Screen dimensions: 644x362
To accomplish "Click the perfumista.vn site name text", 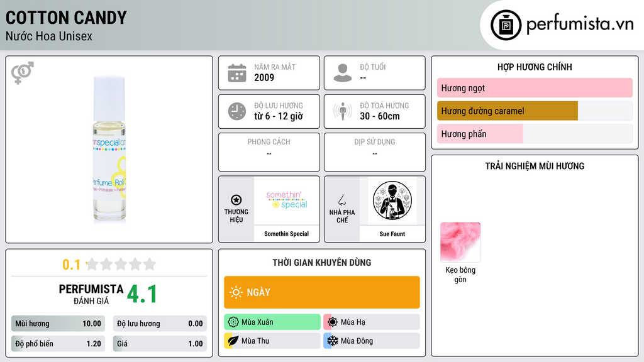I will (x=580, y=25).
